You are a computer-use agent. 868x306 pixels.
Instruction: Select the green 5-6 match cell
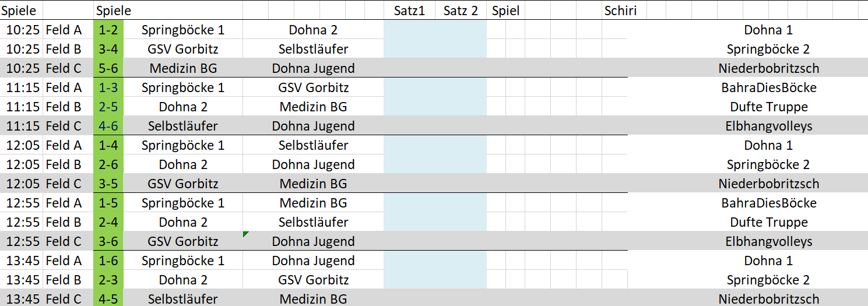(x=108, y=68)
